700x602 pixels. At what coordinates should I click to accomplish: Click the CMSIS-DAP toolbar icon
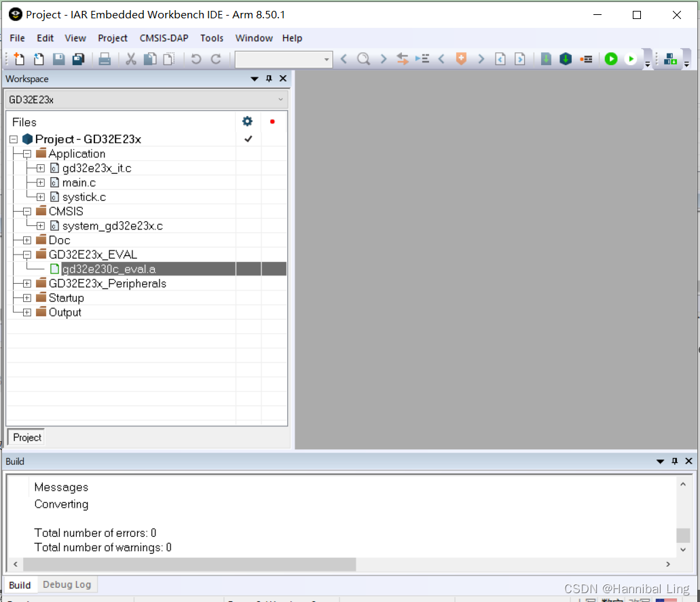tap(670, 59)
